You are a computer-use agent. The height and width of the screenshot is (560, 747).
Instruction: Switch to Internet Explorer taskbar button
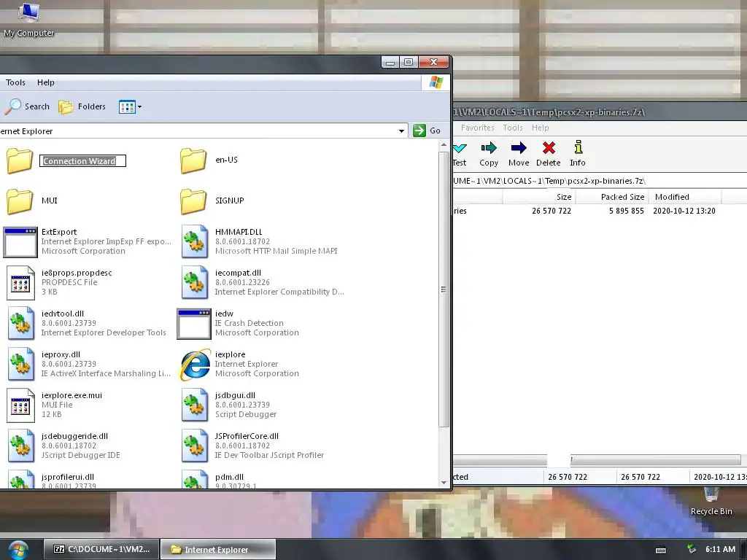(x=217, y=549)
